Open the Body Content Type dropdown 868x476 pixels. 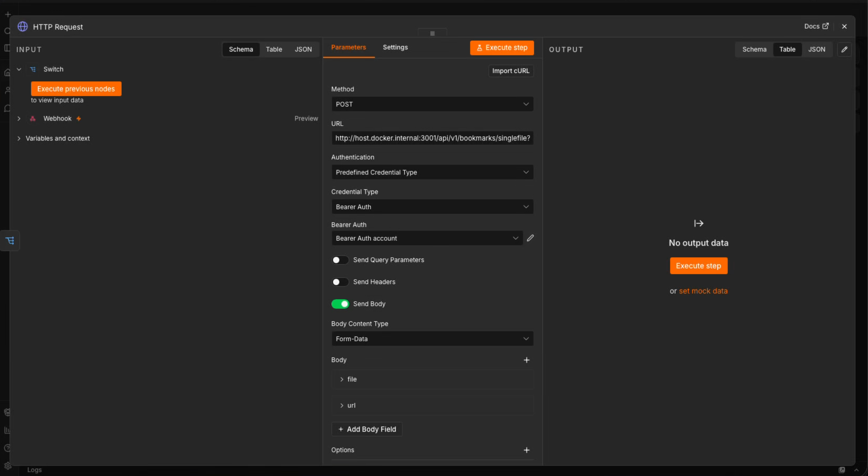pos(432,339)
